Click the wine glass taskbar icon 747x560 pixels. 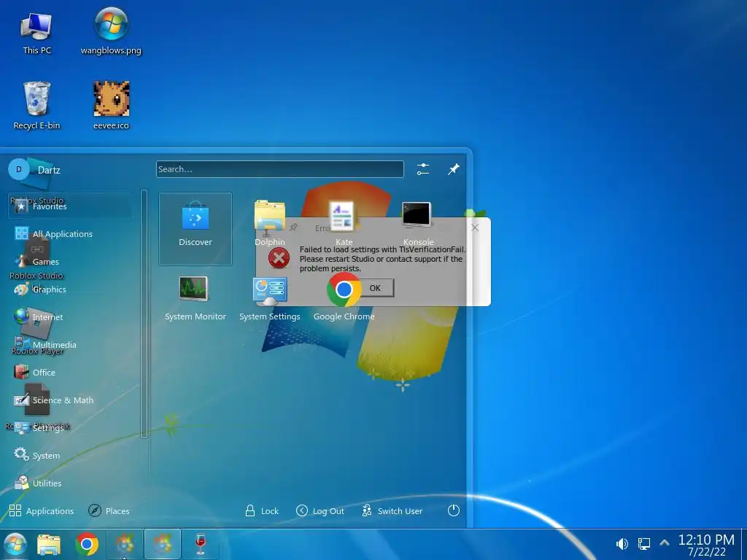click(x=201, y=544)
